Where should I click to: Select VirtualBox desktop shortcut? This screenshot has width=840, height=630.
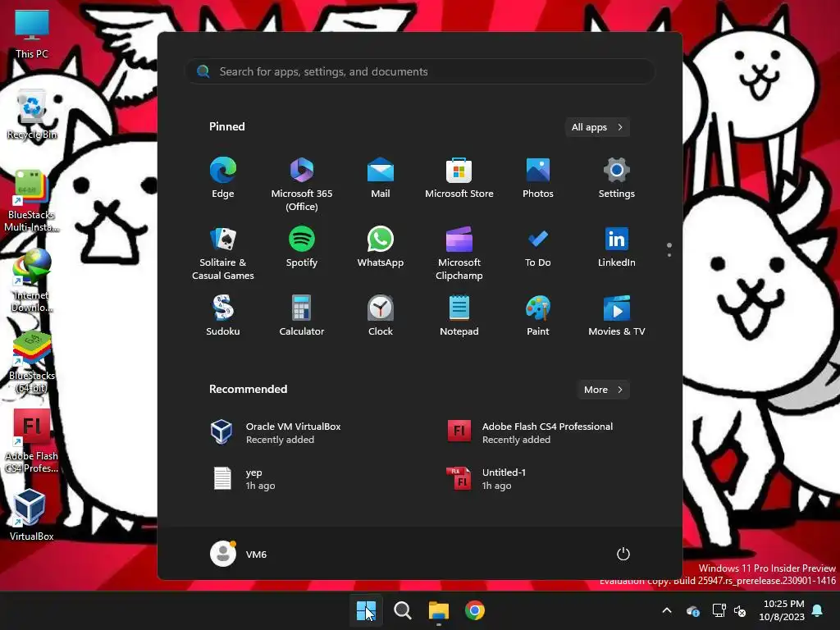click(x=32, y=514)
